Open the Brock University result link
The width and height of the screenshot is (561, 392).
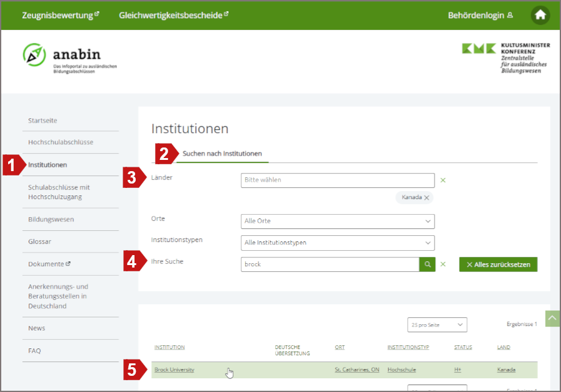pos(174,370)
